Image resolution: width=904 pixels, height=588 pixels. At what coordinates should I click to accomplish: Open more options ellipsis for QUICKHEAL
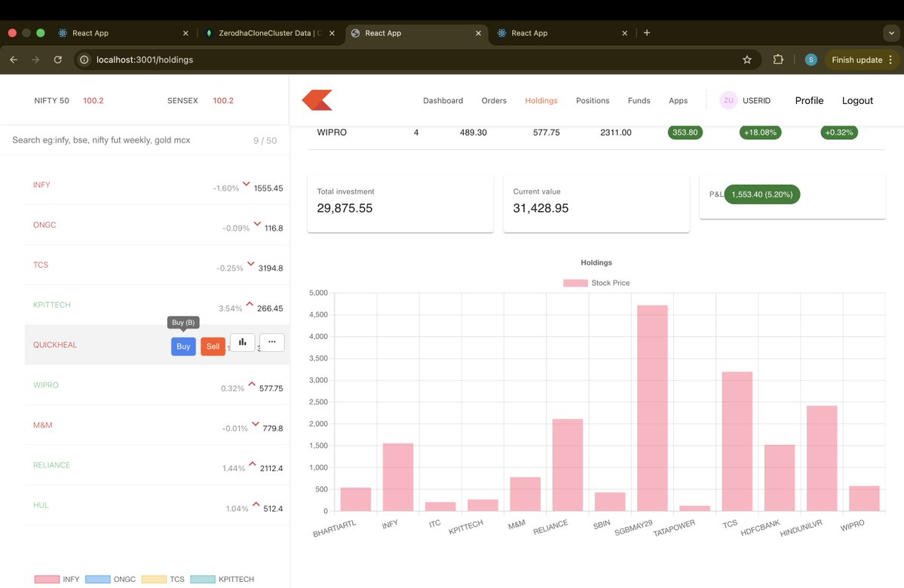[272, 341]
